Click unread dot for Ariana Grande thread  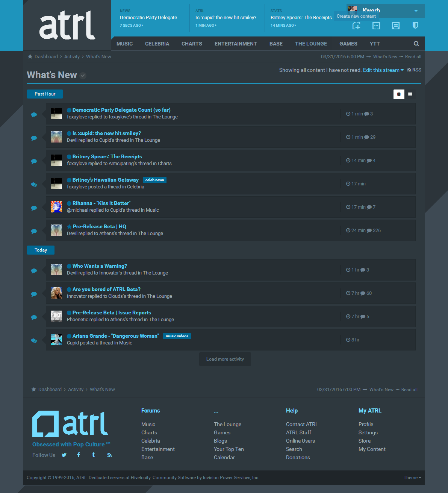[x=69, y=336]
